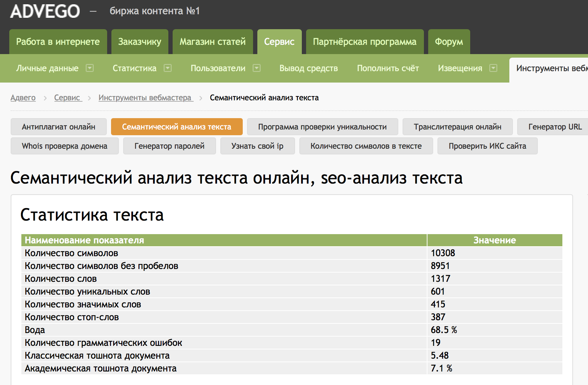This screenshot has width=588, height=385.
Task: Open the Заказчику tab
Action: (140, 42)
